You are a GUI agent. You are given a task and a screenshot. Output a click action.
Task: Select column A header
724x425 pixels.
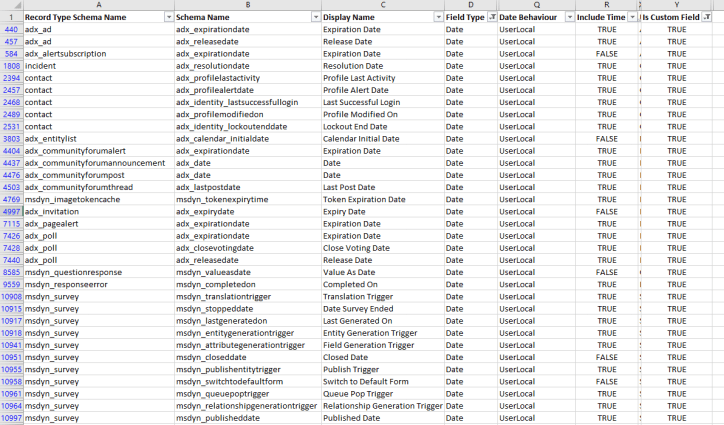point(97,5)
